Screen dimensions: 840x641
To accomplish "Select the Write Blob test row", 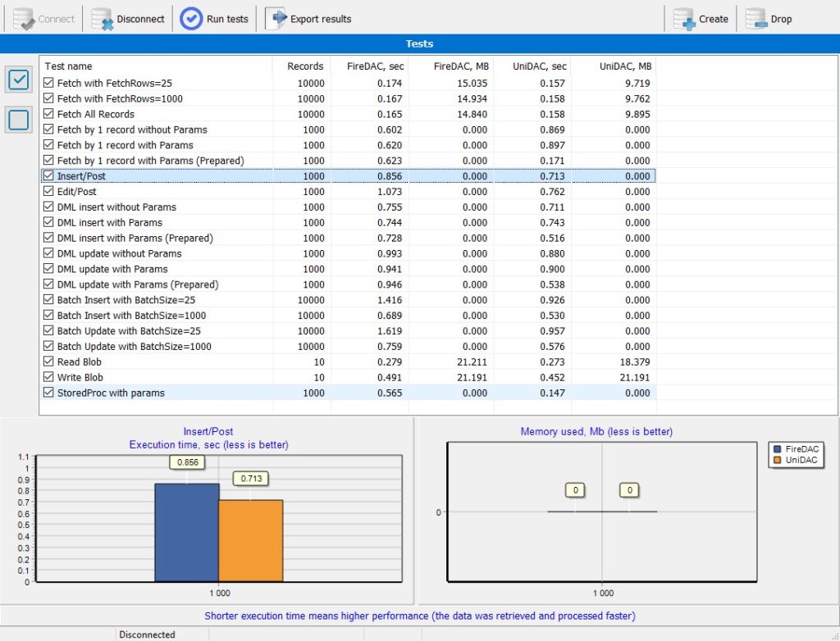I will pyautogui.click(x=349, y=378).
